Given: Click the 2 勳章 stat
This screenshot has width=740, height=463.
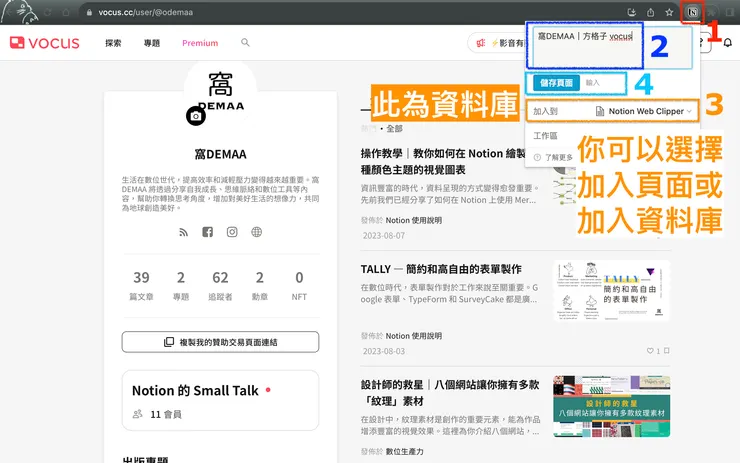Looking at the screenshot, I should 260,285.
